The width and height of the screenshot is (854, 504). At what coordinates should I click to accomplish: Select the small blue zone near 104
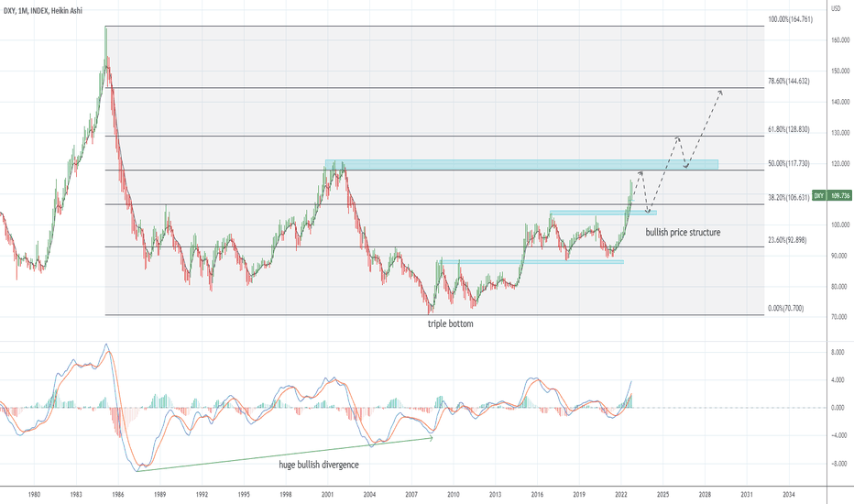(x=603, y=213)
